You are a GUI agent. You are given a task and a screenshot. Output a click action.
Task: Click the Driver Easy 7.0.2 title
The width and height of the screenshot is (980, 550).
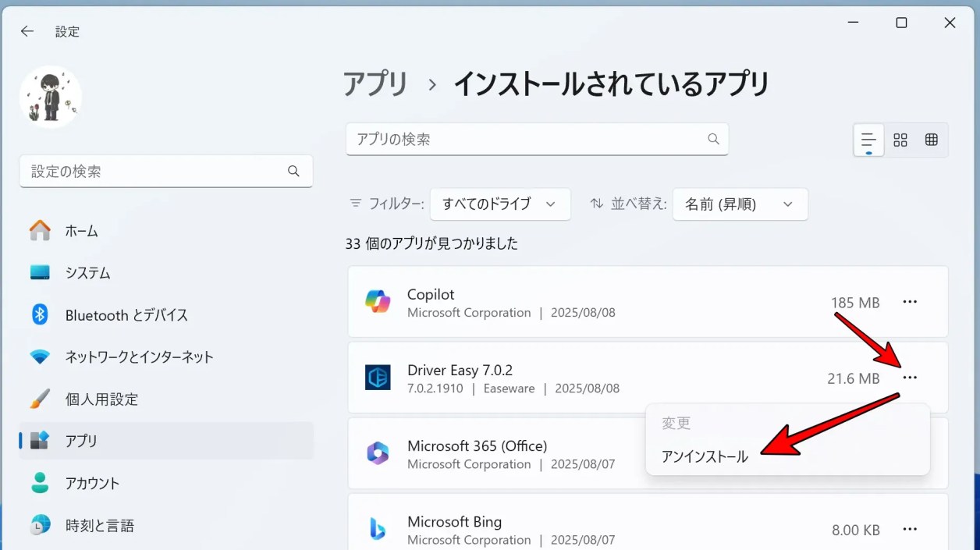pyautogui.click(x=460, y=370)
